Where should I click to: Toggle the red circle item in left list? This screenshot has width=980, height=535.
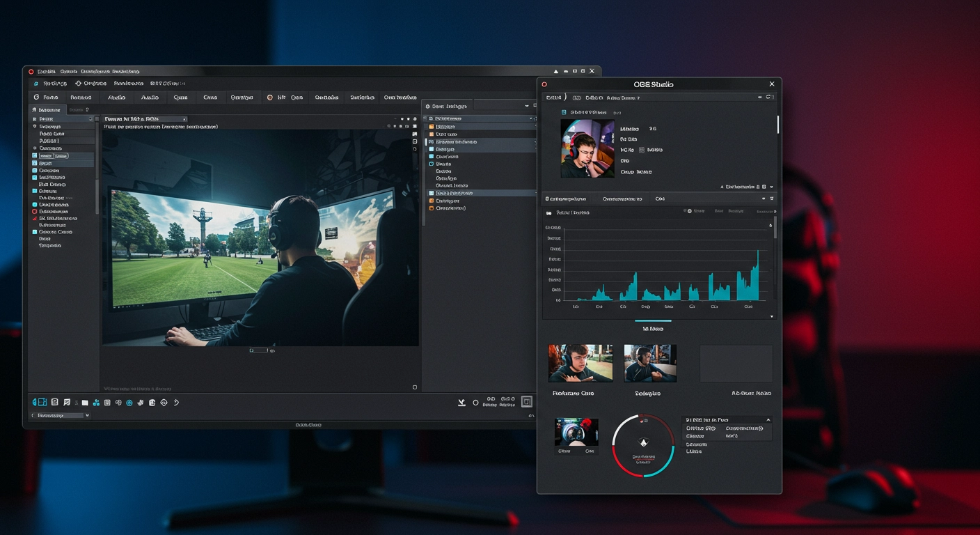(x=35, y=211)
